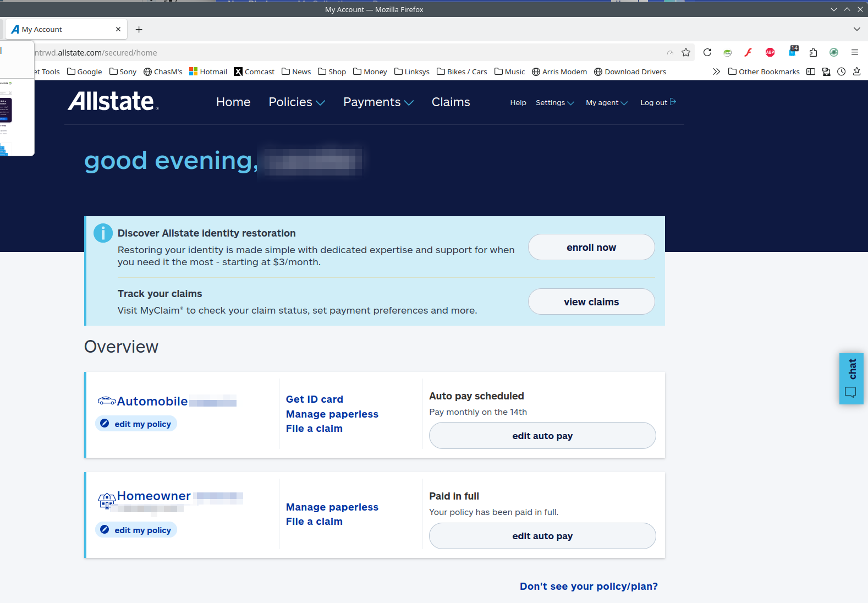Open the Music bookmarks folder

[509, 72]
